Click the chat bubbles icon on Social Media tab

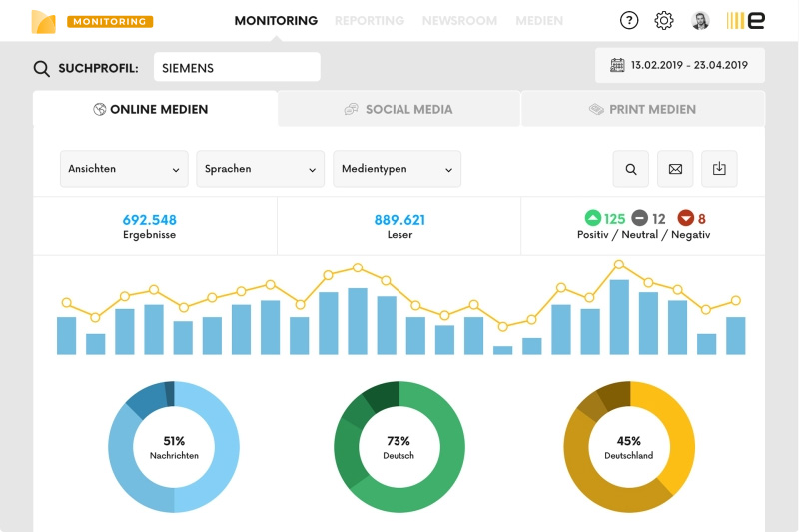352,109
